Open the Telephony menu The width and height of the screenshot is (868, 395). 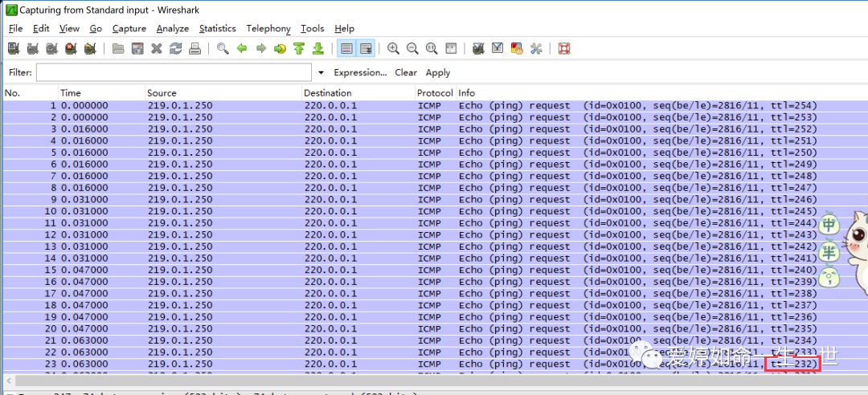pos(268,28)
